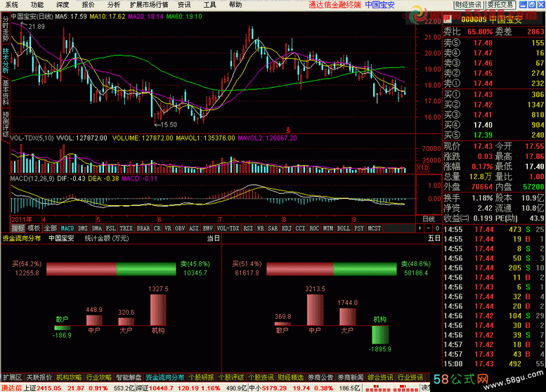Open the 个股研报 bottom tab
This screenshot has width=546, height=392.
click(201, 377)
